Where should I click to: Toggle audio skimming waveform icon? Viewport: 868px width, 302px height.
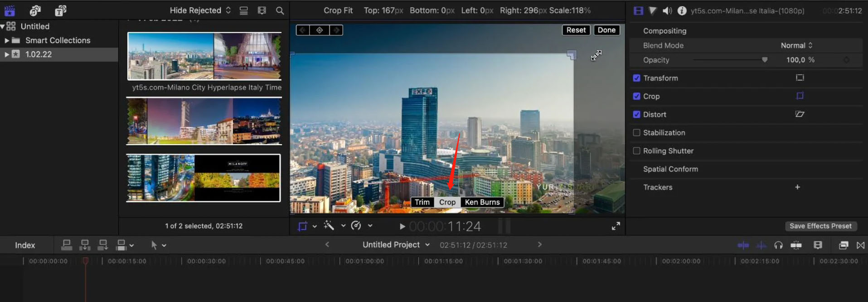761,245
